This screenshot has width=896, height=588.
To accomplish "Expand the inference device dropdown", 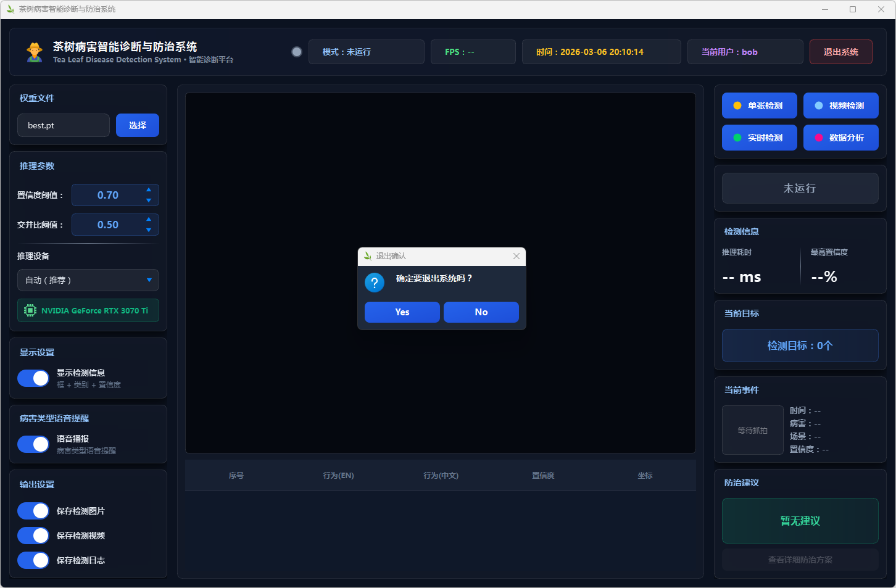I will coord(88,280).
